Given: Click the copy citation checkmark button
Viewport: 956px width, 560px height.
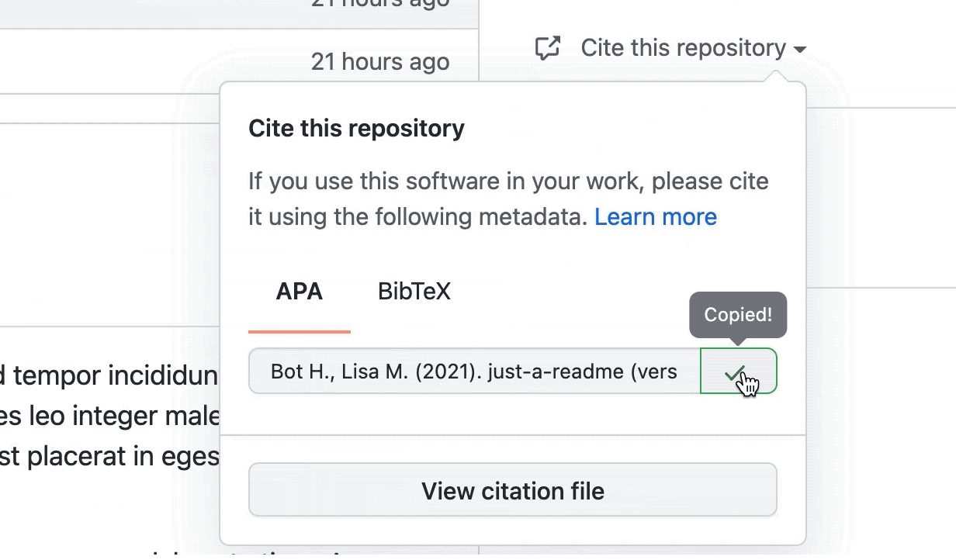Looking at the screenshot, I should pos(739,371).
